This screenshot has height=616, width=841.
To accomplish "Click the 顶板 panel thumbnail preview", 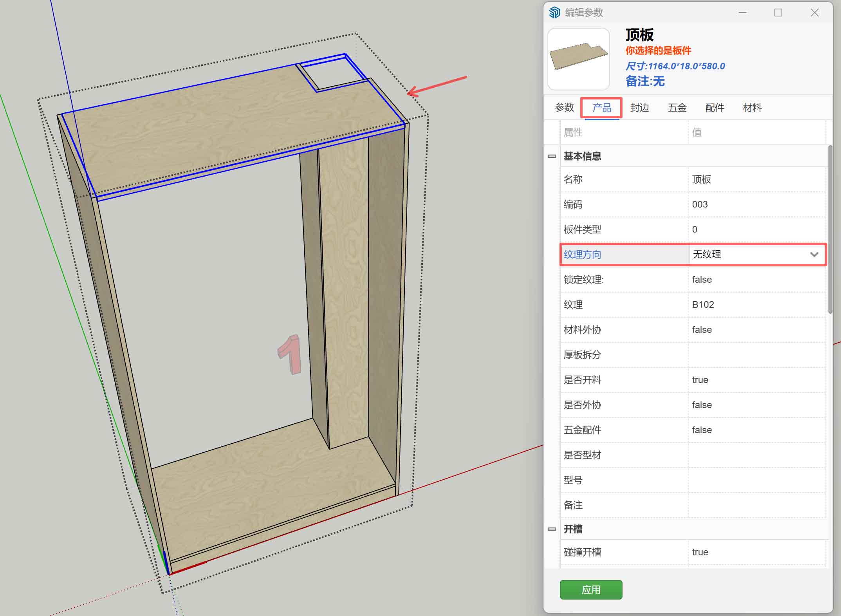I will coord(578,59).
